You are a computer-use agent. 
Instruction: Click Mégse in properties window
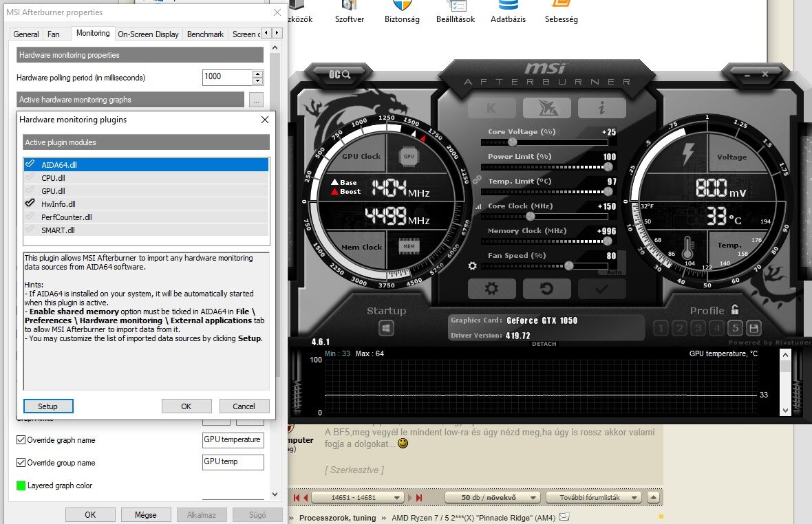pyautogui.click(x=145, y=514)
